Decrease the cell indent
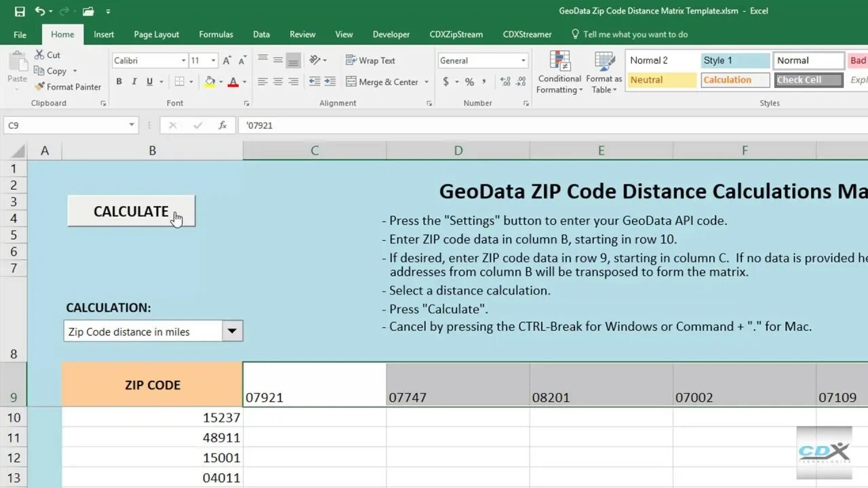Viewport: 868px width, 488px height. pos(315,82)
